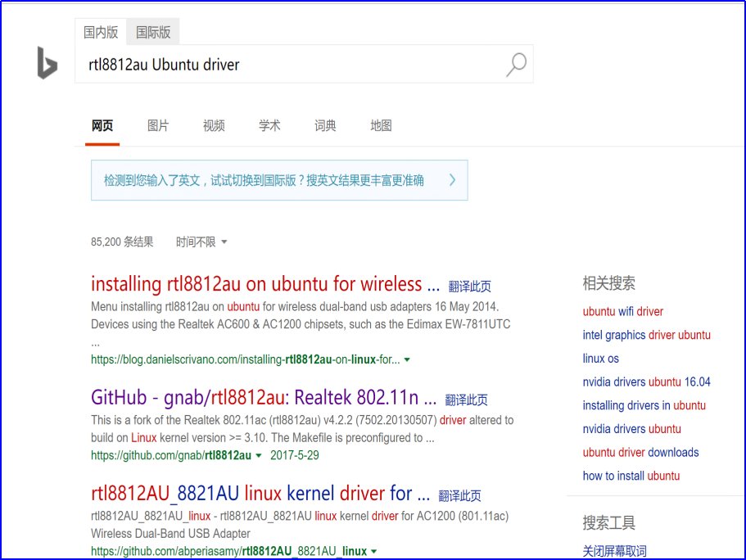Click the Bing logo
The height and width of the screenshot is (560, 746).
[x=47, y=63]
